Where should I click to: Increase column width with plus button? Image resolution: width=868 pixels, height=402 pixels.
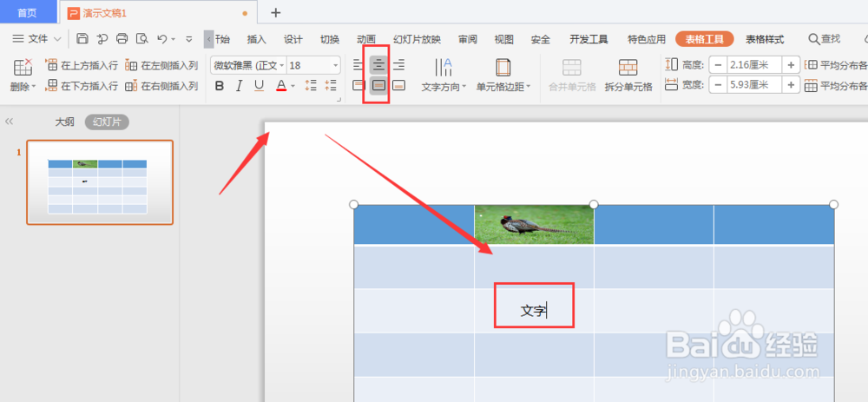point(791,85)
